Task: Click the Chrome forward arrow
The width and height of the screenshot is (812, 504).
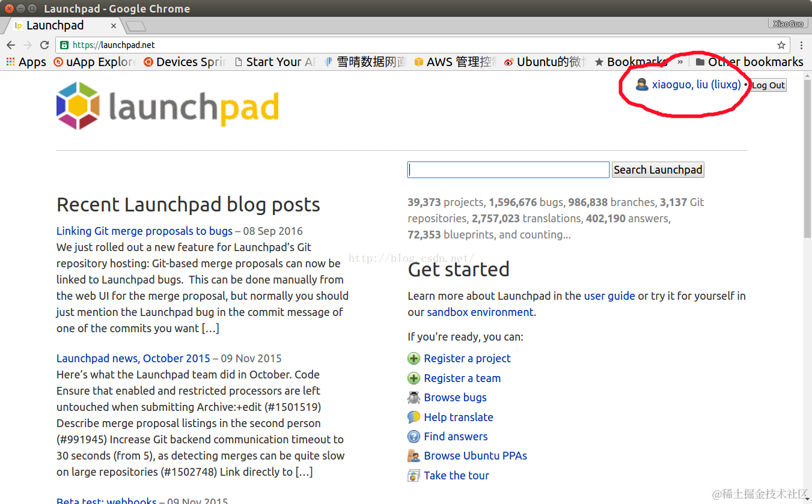Action: [x=27, y=45]
